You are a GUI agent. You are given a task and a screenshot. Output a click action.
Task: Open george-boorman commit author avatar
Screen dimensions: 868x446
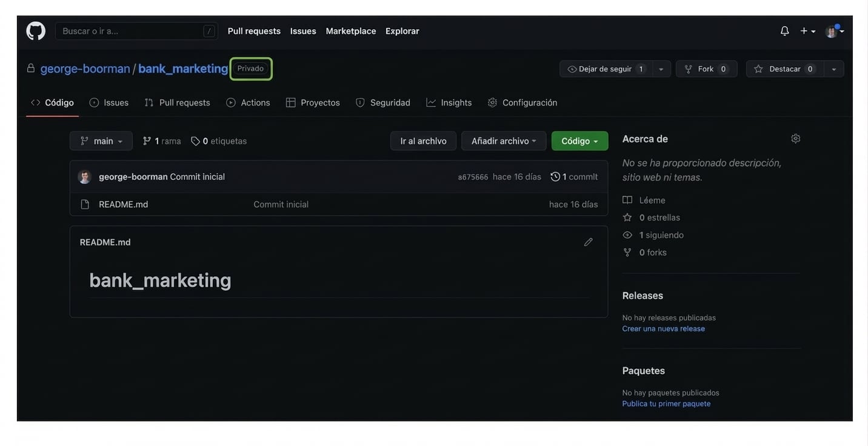(x=85, y=177)
